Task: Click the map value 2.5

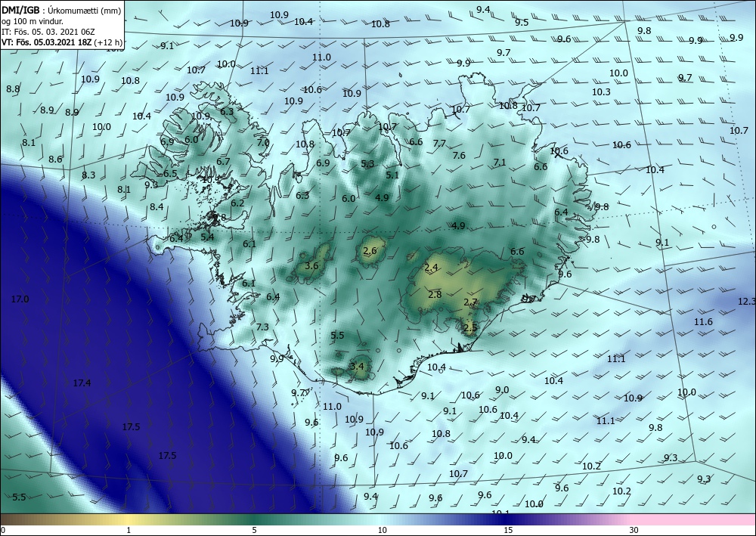Action: [470, 328]
